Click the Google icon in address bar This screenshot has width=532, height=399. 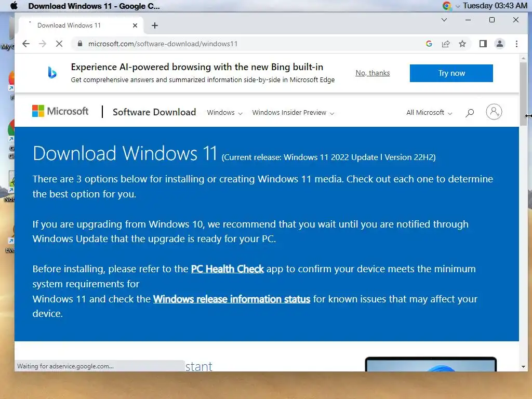pyautogui.click(x=429, y=44)
